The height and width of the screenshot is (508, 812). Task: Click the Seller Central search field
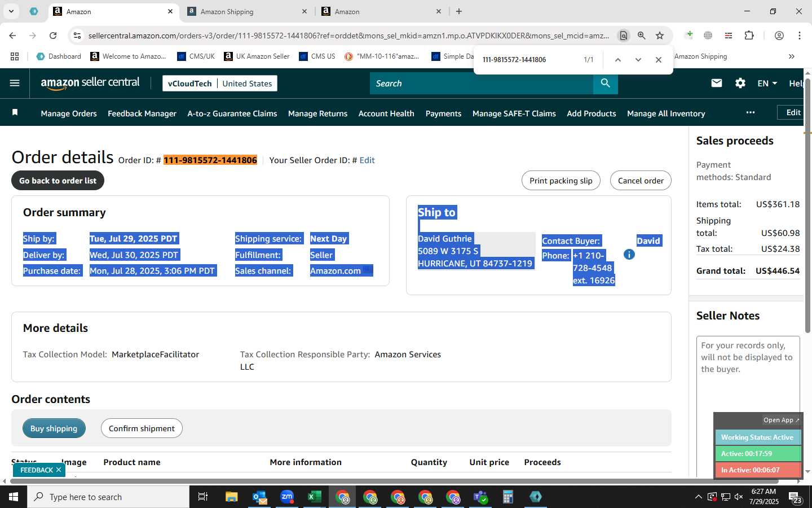[x=482, y=83]
